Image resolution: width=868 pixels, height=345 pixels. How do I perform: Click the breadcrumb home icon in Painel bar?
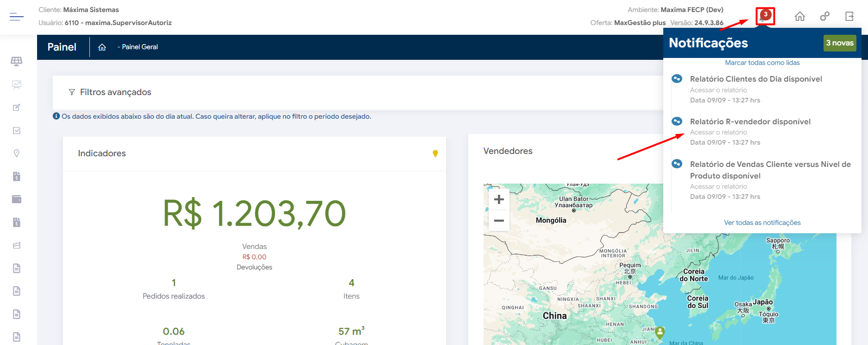coord(102,47)
